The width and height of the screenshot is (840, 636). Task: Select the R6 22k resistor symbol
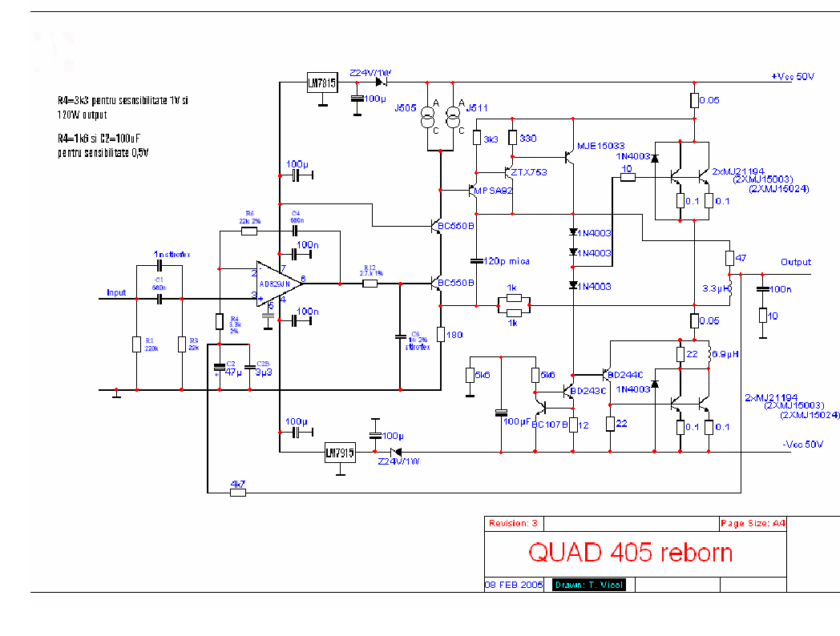tap(249, 231)
